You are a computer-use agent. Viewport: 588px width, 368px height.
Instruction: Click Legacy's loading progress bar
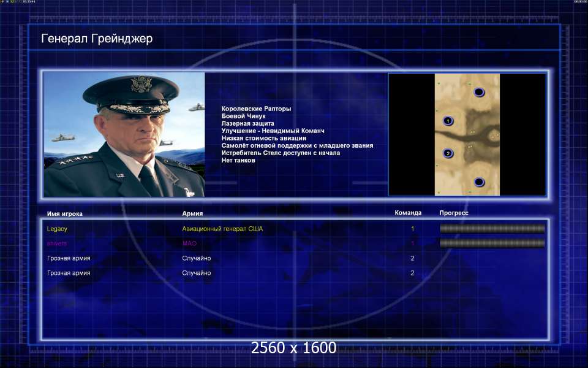[492, 228]
